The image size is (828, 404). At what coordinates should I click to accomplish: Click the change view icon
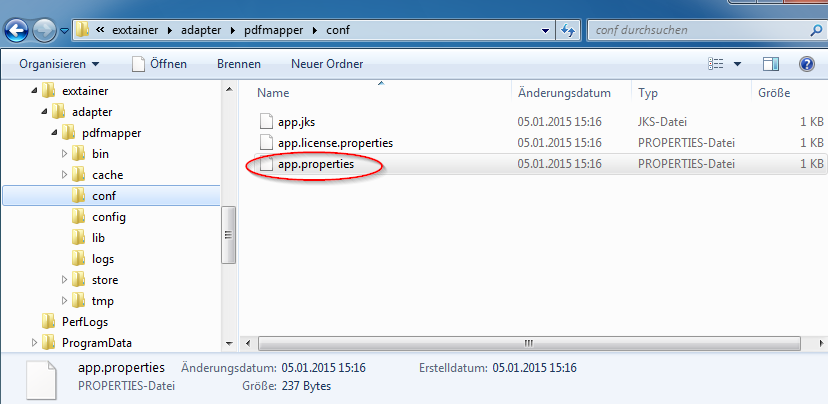pos(716,64)
